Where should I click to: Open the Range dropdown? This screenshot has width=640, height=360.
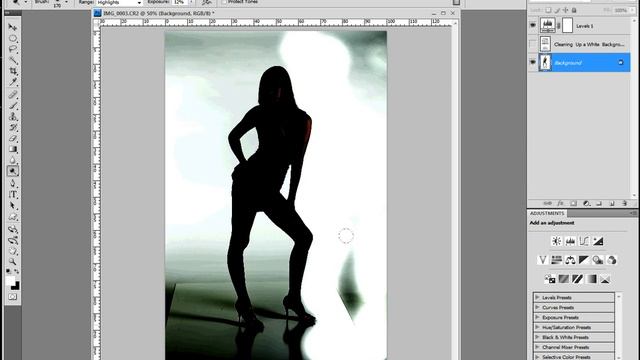(x=119, y=2)
